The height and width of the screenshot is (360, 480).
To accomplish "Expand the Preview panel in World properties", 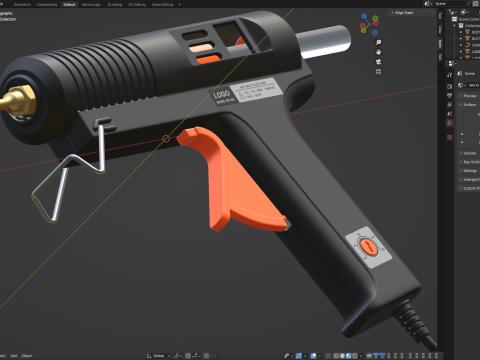I will [x=461, y=96].
